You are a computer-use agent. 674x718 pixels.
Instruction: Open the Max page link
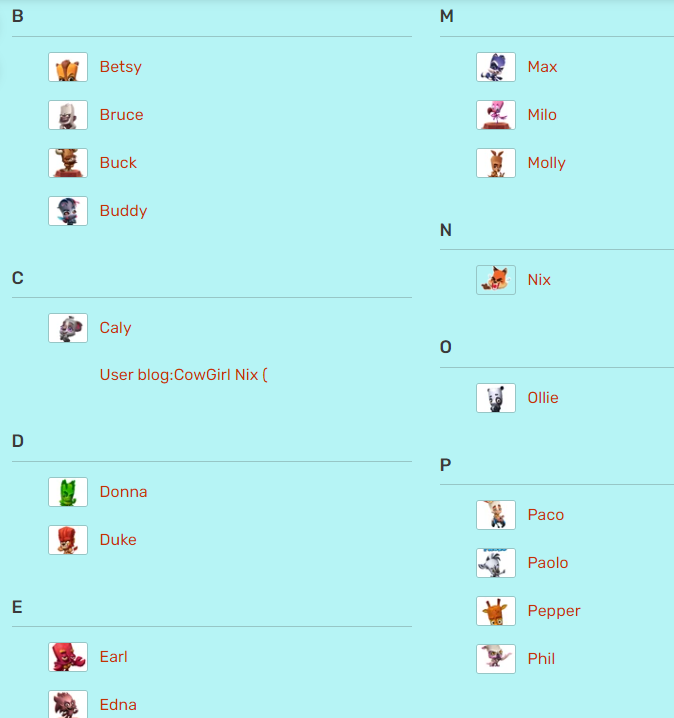[x=542, y=67]
